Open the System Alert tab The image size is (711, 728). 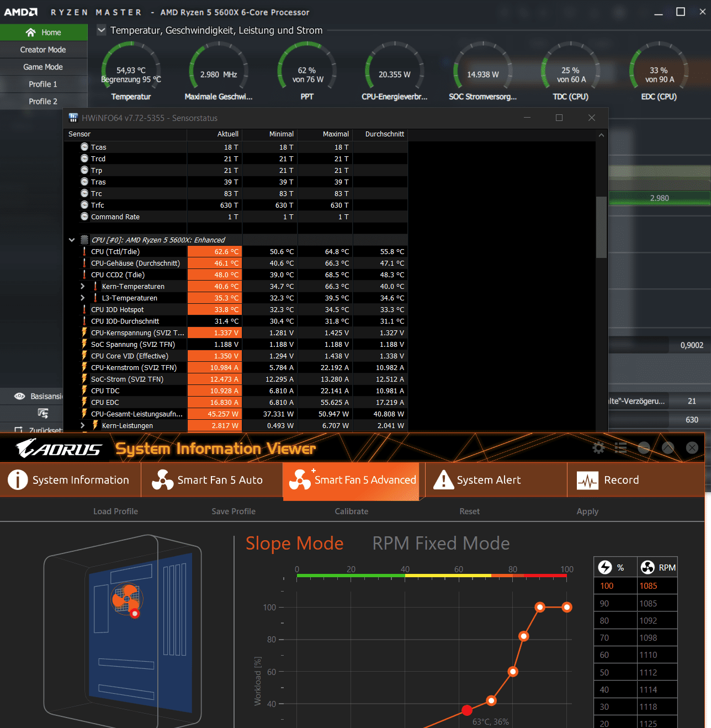[496, 480]
